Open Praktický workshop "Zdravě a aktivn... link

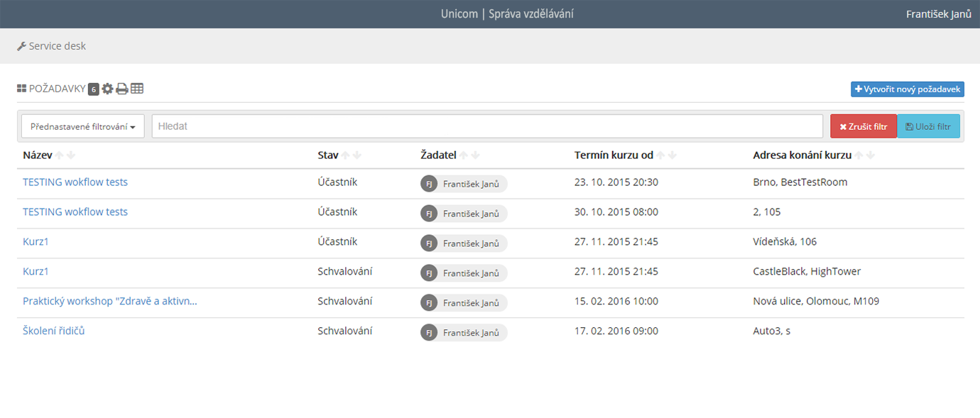(110, 301)
